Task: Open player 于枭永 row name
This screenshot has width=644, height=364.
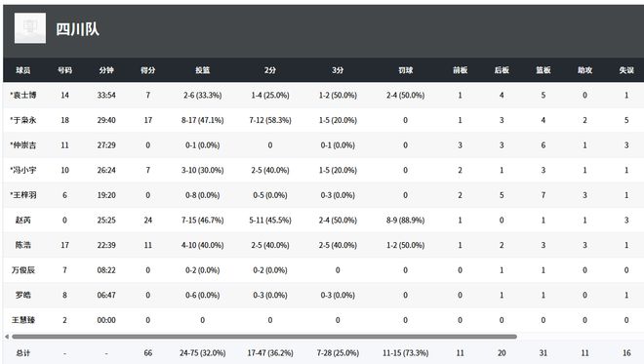Action: [23, 120]
